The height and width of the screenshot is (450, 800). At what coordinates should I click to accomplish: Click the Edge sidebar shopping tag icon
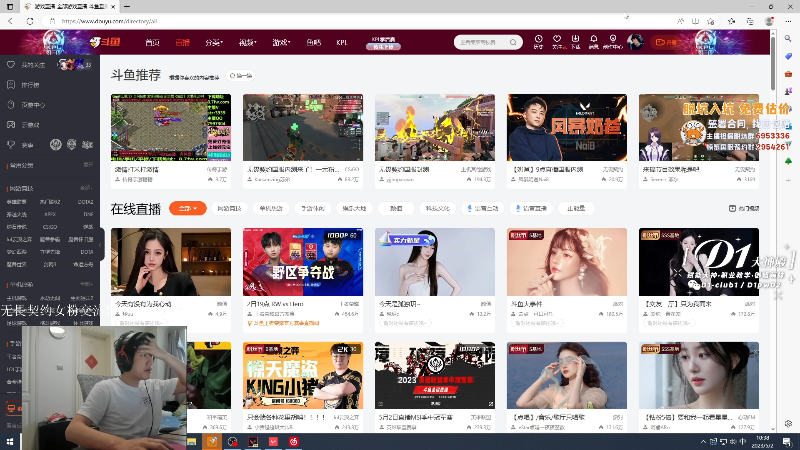point(788,56)
